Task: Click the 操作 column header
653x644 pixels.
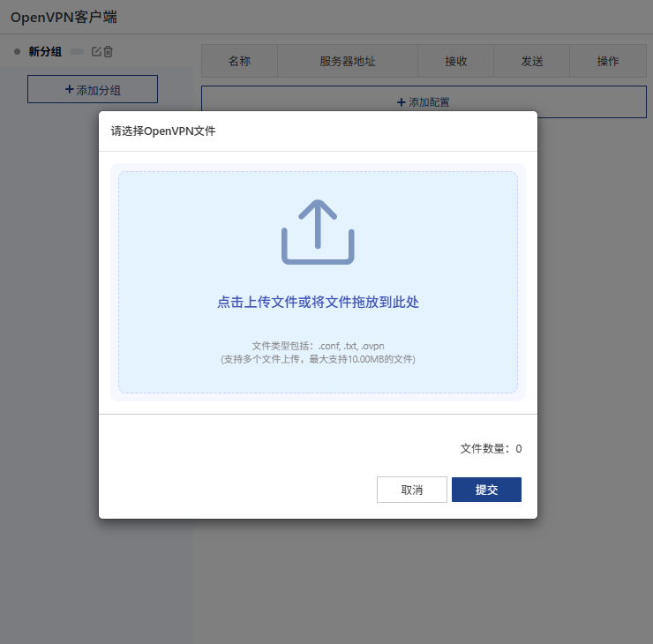Action: click(608, 61)
